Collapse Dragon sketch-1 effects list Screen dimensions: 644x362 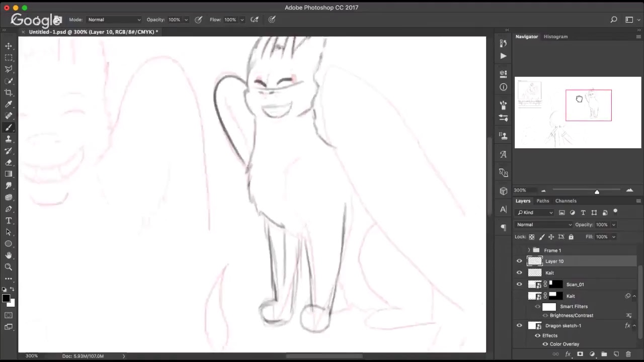634,325
